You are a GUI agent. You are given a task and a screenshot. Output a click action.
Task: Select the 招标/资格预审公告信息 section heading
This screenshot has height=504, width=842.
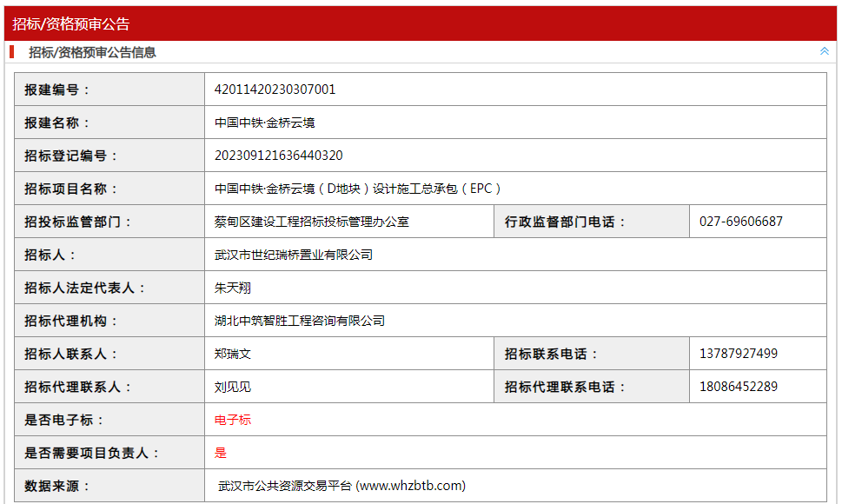pyautogui.click(x=92, y=53)
